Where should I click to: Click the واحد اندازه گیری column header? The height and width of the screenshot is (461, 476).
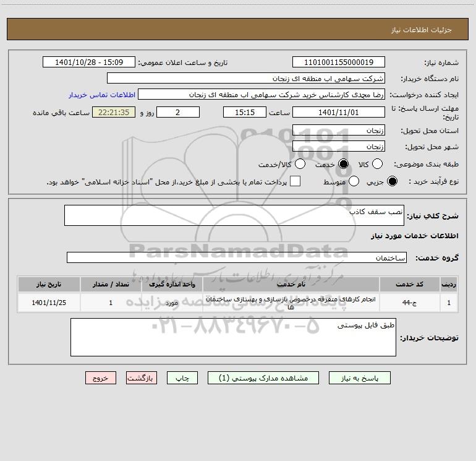coord(172,284)
